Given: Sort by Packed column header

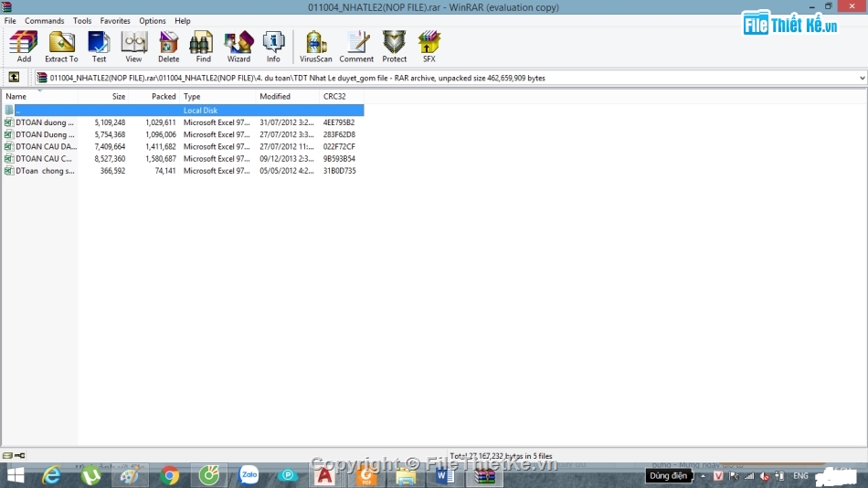Looking at the screenshot, I should pyautogui.click(x=154, y=96).
